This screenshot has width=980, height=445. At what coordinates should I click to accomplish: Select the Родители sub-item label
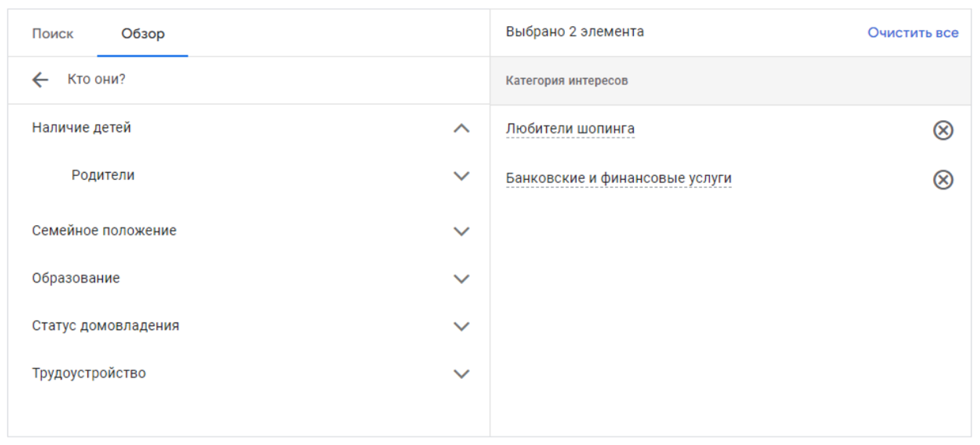(x=103, y=175)
